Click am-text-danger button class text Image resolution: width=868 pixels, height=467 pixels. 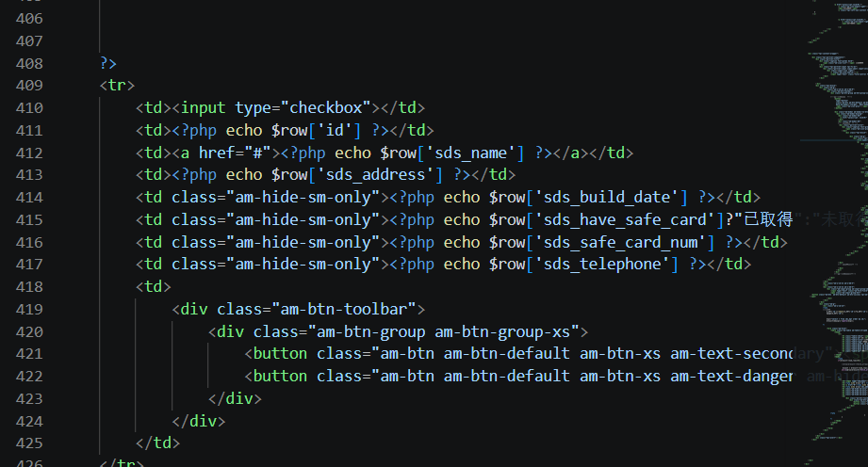point(732,377)
